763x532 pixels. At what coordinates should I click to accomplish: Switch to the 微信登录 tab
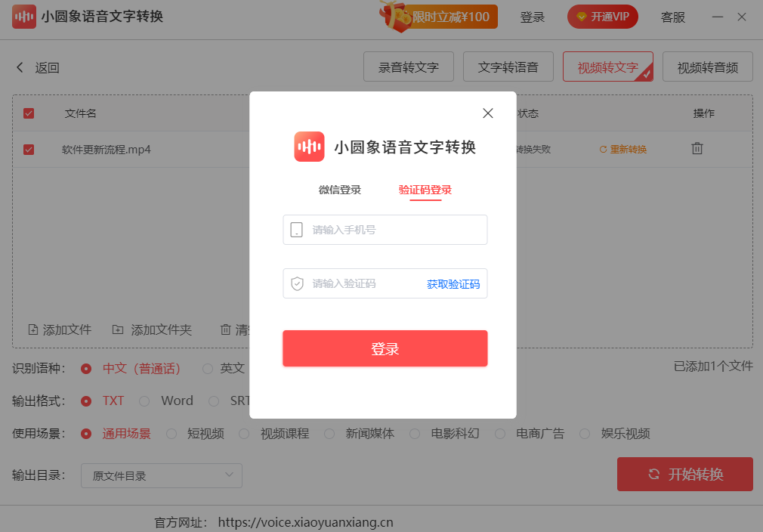340,190
